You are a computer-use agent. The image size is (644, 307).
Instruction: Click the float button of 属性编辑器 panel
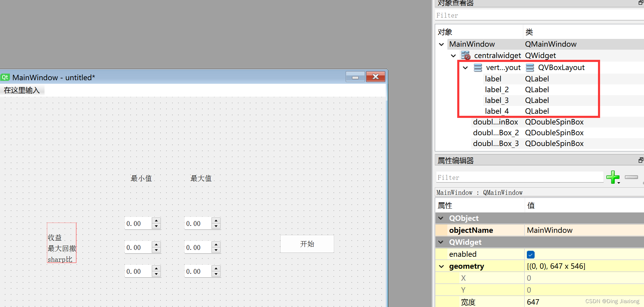(641, 160)
